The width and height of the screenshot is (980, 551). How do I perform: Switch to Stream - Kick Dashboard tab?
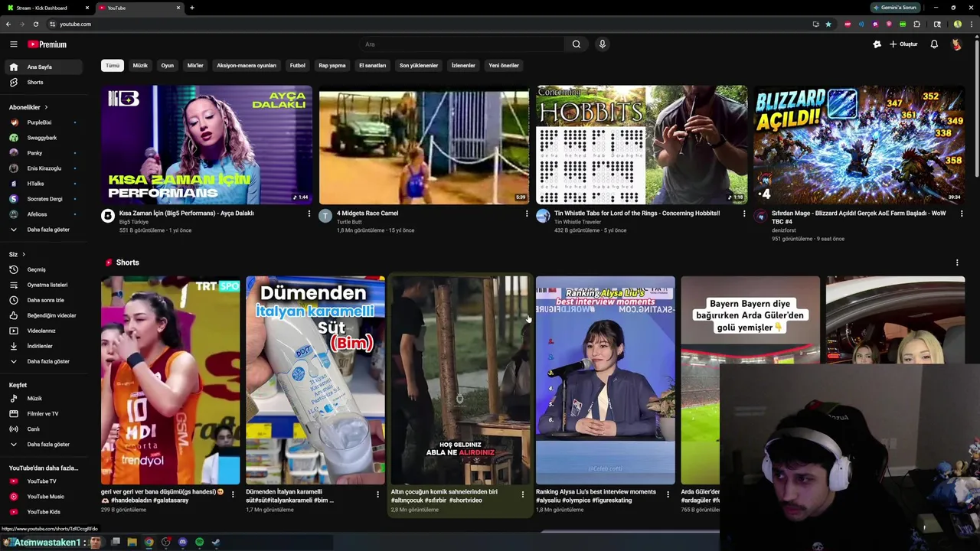46,8
